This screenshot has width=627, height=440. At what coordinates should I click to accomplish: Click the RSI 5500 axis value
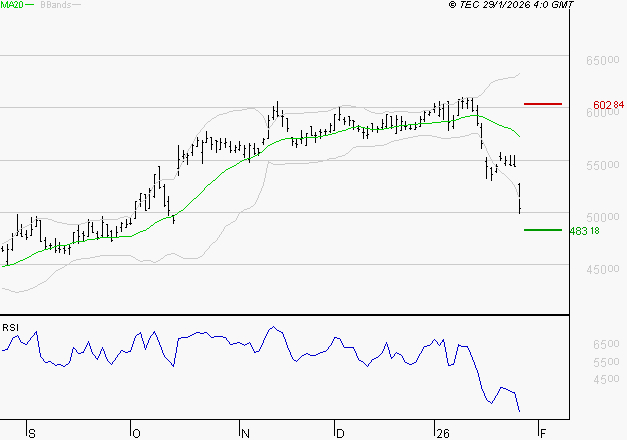(x=606, y=362)
